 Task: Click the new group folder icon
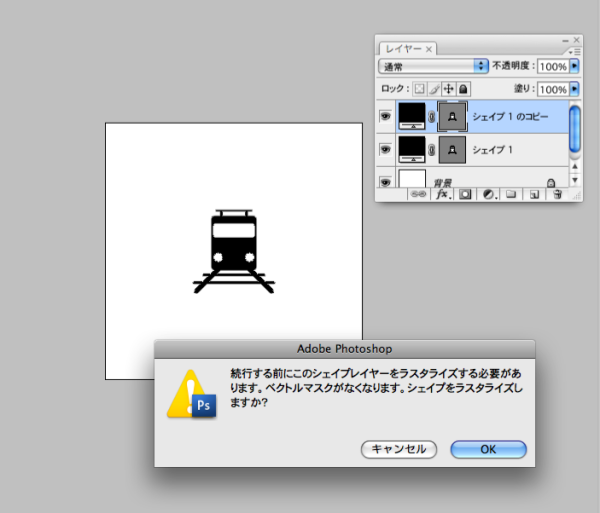[510, 194]
